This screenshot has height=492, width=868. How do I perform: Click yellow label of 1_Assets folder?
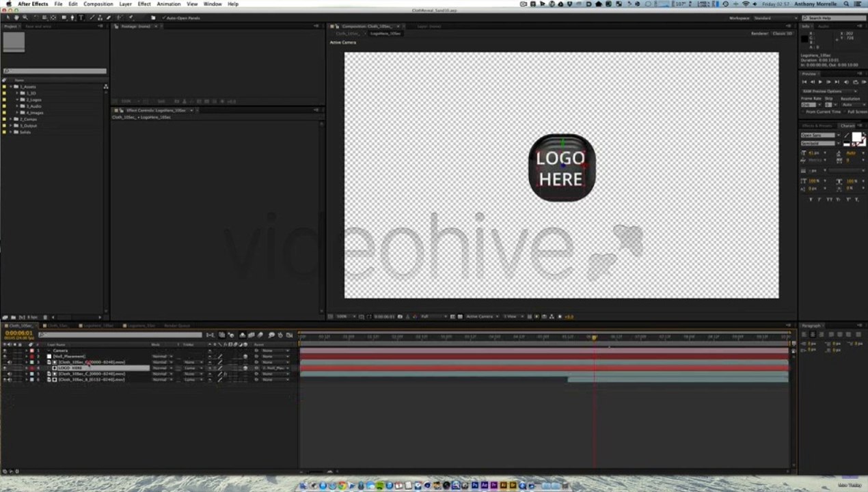(4, 87)
